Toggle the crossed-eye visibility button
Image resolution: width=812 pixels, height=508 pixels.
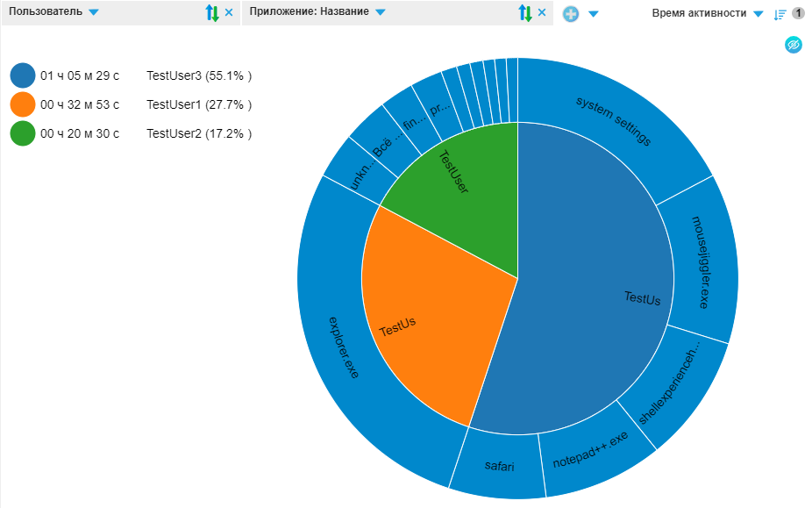(793, 45)
